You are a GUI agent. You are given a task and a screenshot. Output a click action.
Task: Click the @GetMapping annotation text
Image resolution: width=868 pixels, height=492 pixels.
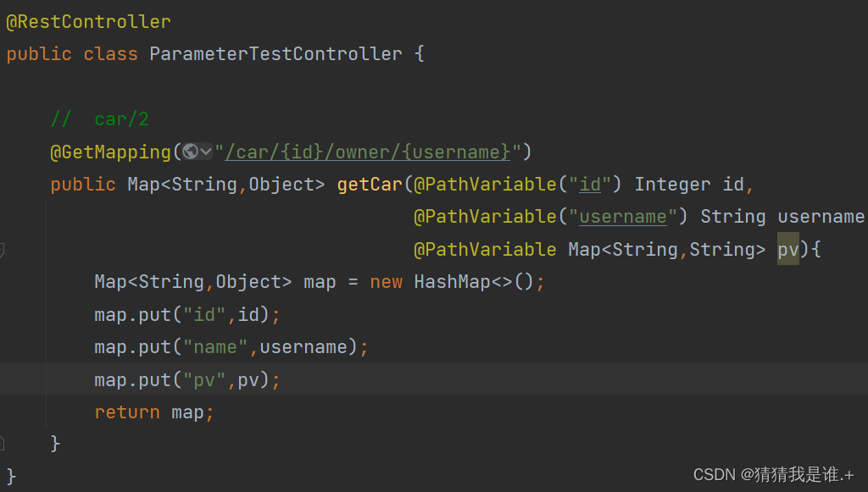[111, 152]
